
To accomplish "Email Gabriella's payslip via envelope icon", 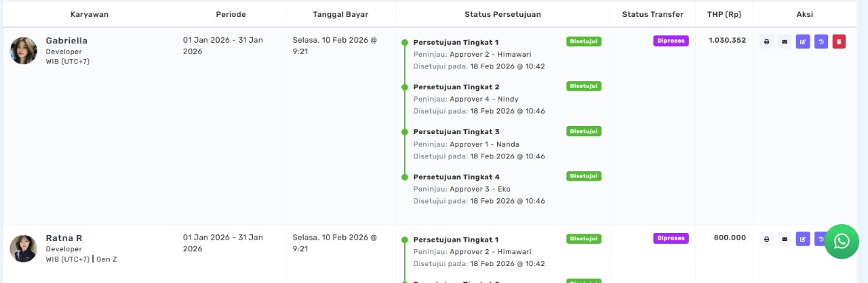I will 785,42.
